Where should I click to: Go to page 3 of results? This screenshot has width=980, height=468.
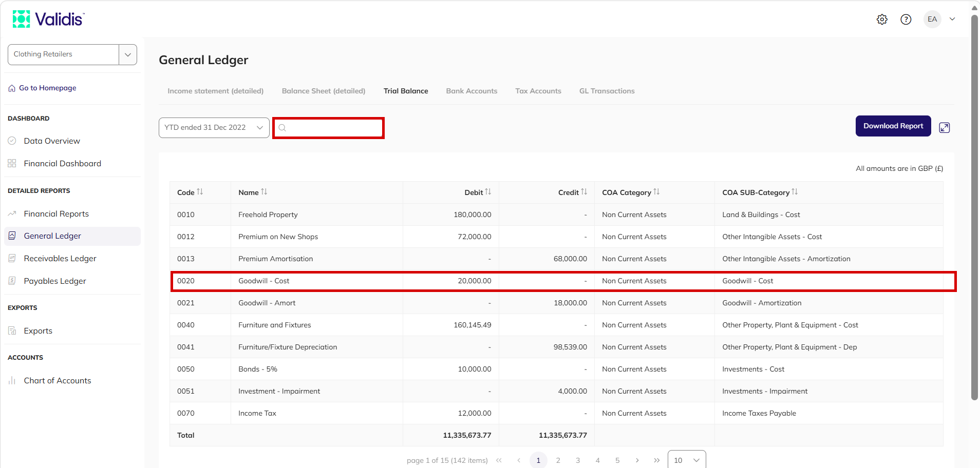pyautogui.click(x=578, y=460)
